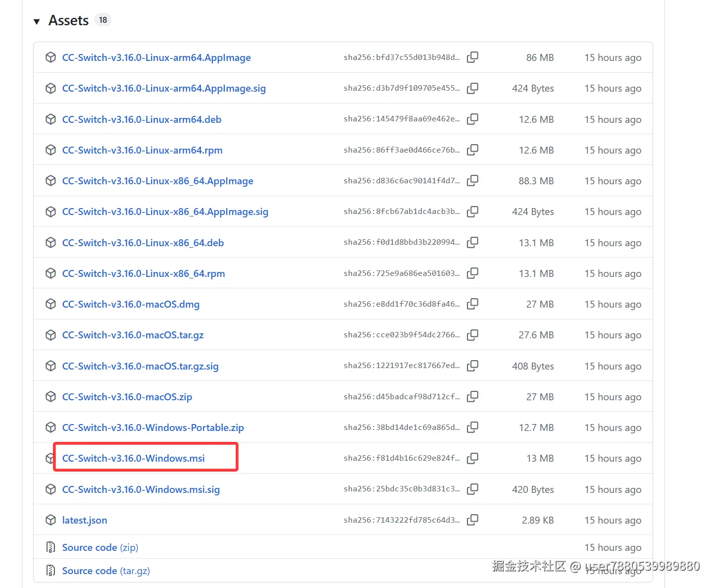Click 15 hours ago on Windows.msi row
715x588 pixels.
point(613,458)
